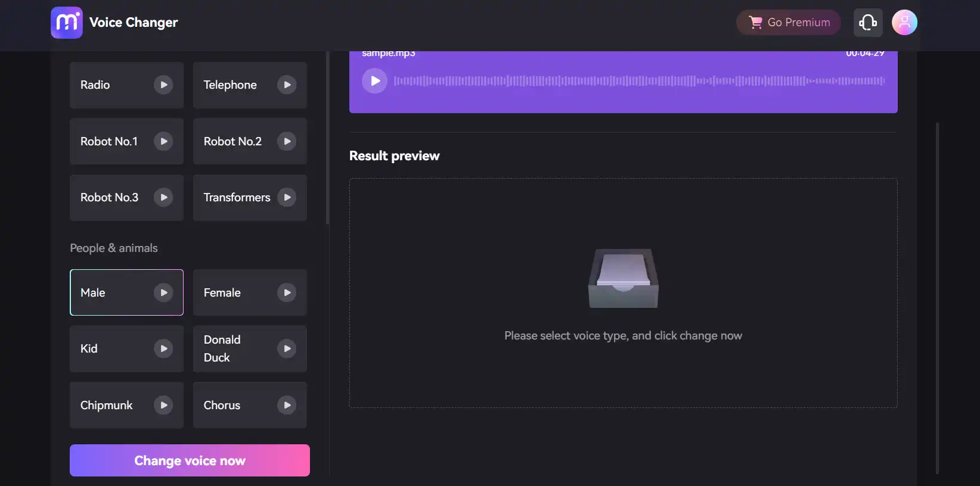Open the customer support headset icon

click(x=868, y=23)
